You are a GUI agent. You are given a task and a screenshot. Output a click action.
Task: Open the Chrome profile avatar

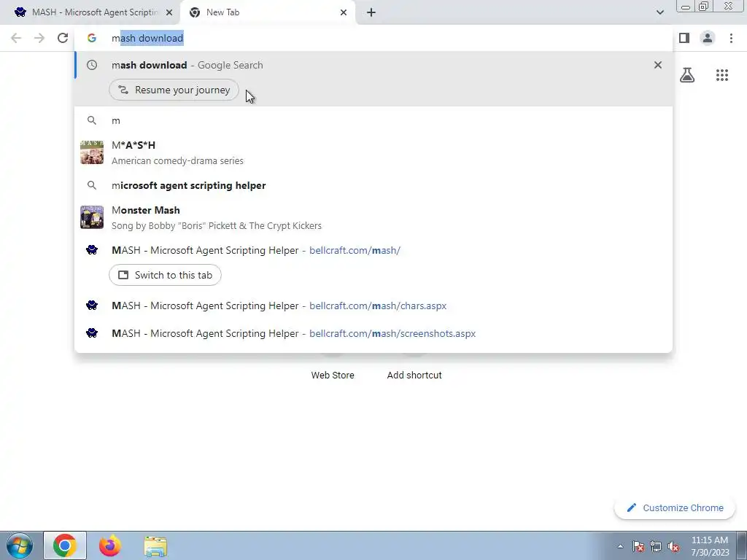click(708, 38)
